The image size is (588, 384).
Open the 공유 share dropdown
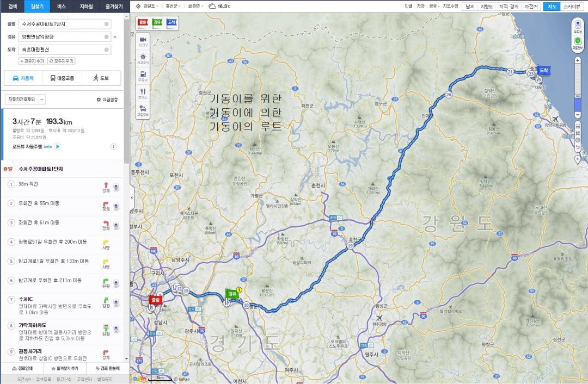tap(434, 7)
